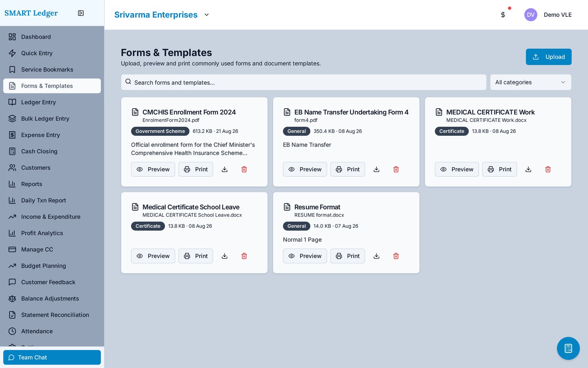
Task: Open Profit Analytics
Action: 52,233
